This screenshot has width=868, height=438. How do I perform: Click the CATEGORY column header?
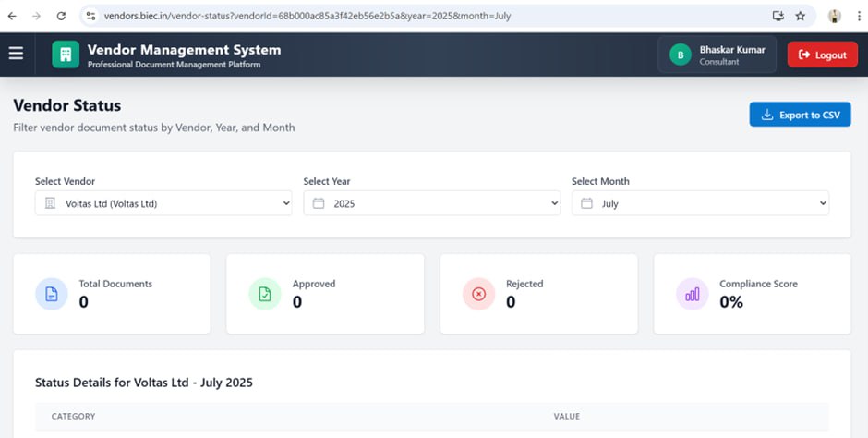coord(73,417)
